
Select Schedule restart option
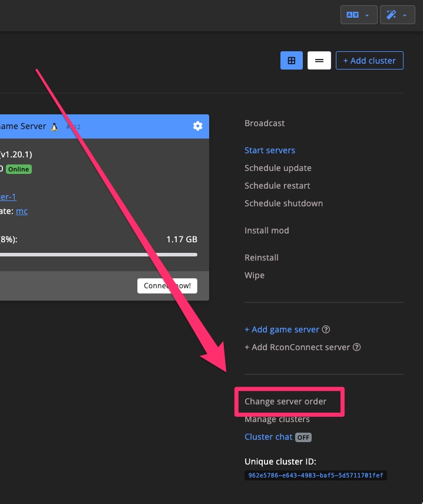pyautogui.click(x=277, y=186)
